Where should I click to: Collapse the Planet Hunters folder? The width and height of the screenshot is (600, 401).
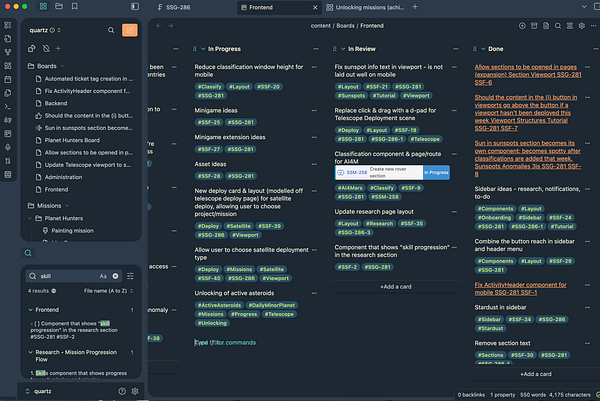pos(30,218)
